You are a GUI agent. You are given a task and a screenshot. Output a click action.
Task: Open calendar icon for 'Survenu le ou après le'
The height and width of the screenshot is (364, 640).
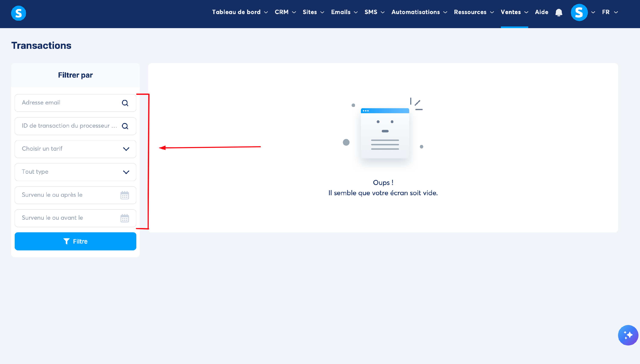125,195
